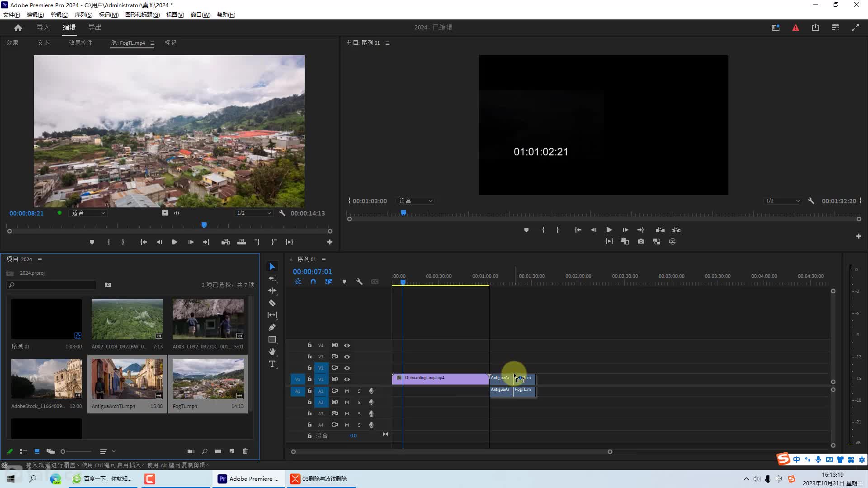Toggle V3 track output eye
868x488 pixels.
[x=347, y=357]
